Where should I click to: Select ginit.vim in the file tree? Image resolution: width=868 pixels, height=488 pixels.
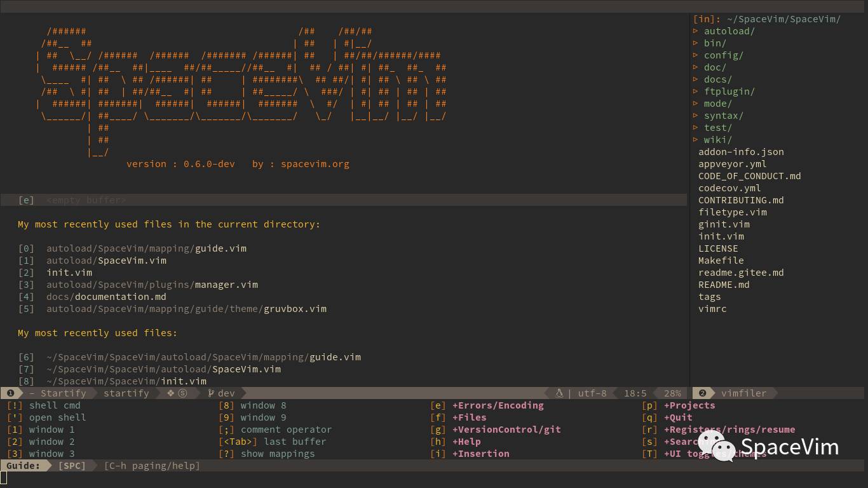click(x=724, y=224)
